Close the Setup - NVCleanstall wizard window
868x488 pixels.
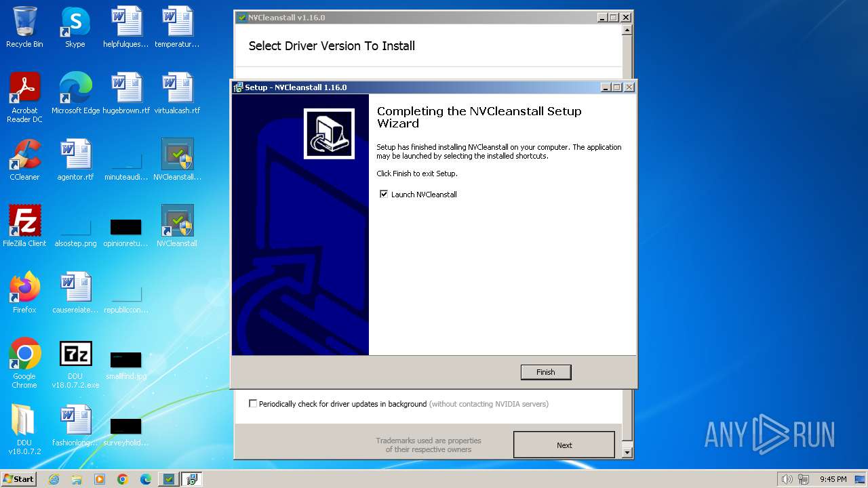tap(629, 87)
